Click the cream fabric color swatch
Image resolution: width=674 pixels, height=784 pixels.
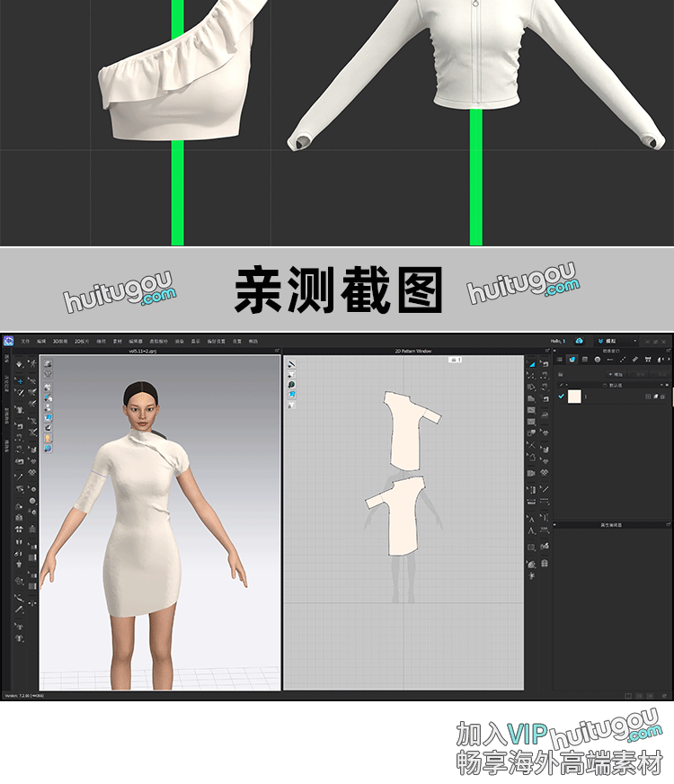click(x=574, y=396)
